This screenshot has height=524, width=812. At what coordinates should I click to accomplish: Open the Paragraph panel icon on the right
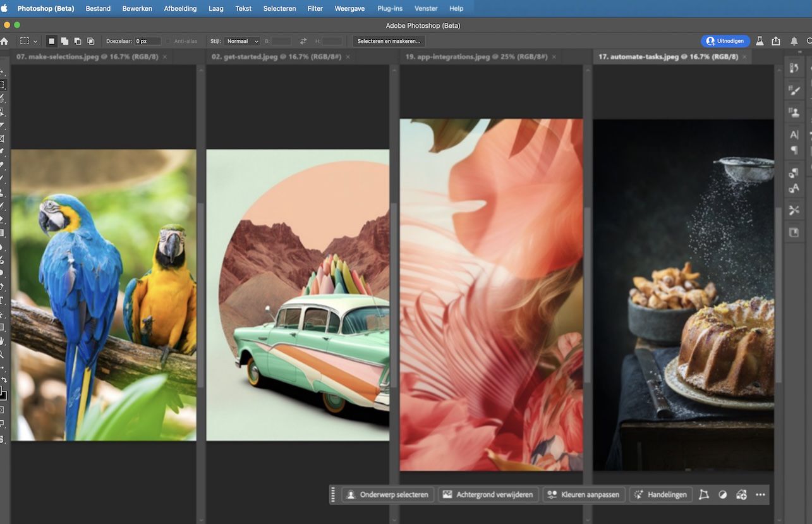click(x=794, y=149)
